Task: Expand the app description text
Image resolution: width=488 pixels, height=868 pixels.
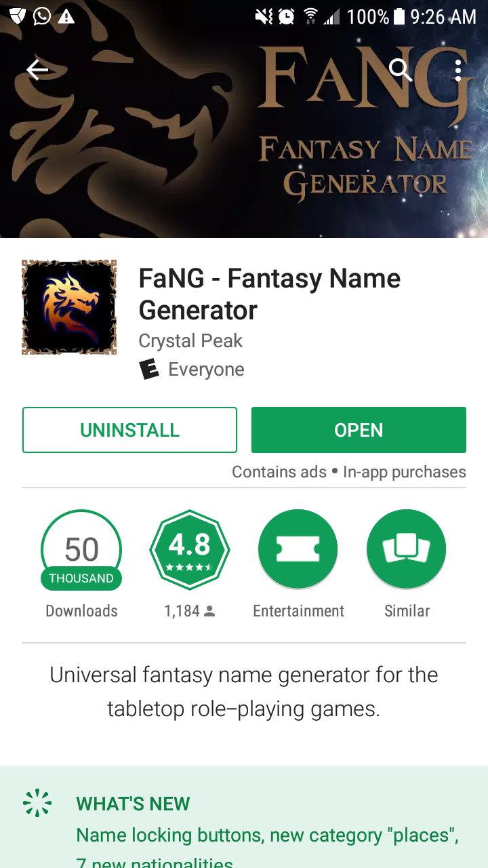Action: pyautogui.click(x=244, y=692)
